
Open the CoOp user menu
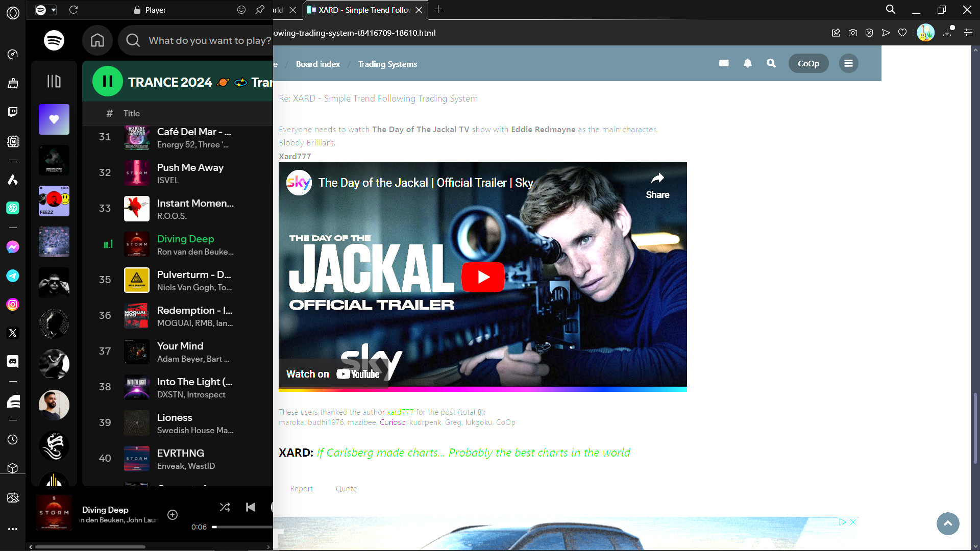pos(808,63)
